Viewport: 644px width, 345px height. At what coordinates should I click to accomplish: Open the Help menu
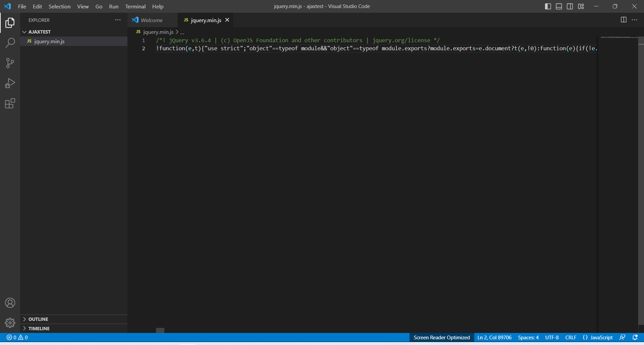pos(158,6)
